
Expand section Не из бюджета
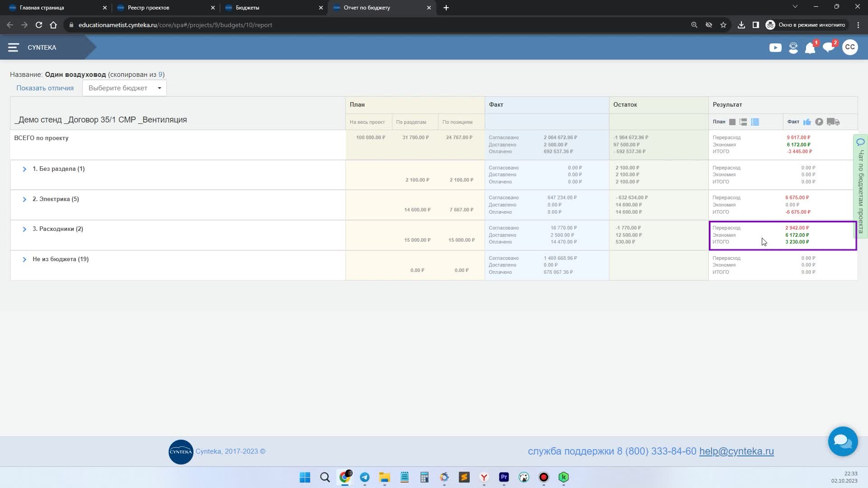24,259
